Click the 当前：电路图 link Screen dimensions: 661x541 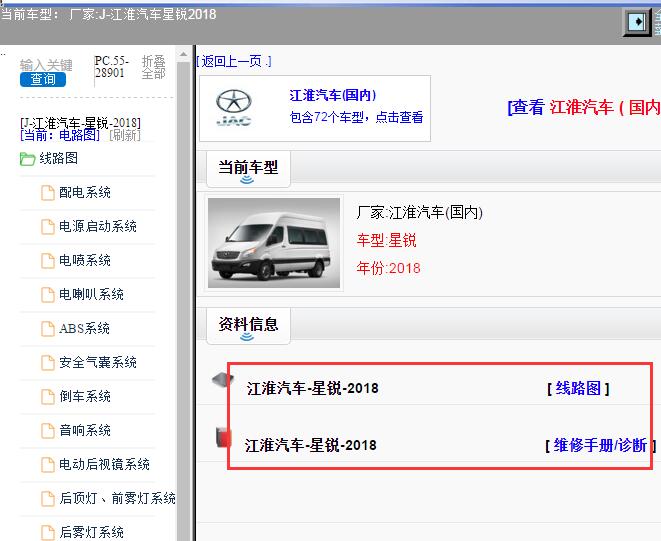[60, 135]
